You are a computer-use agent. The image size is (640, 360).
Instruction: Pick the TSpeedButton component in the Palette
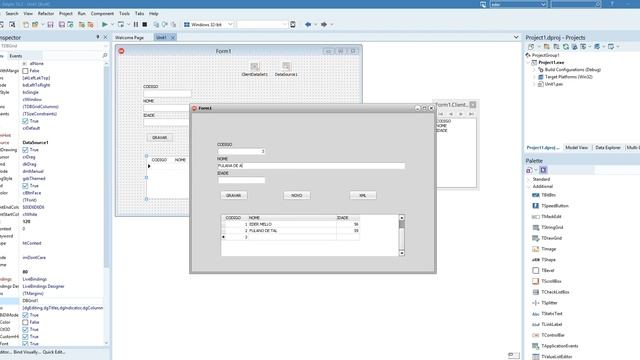pos(554,206)
